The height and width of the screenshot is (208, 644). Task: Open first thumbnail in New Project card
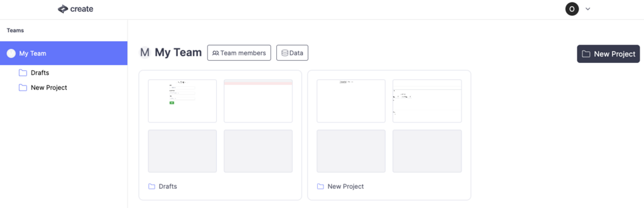pos(351,101)
